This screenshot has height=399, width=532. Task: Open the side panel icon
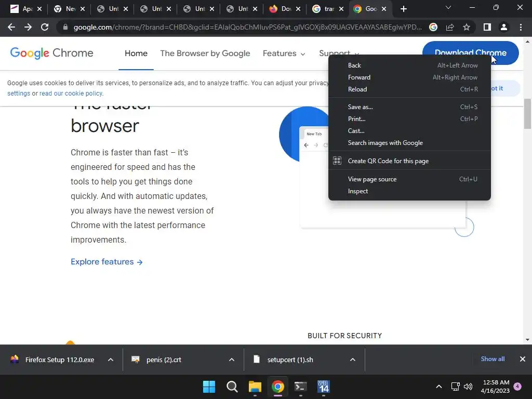point(487,27)
